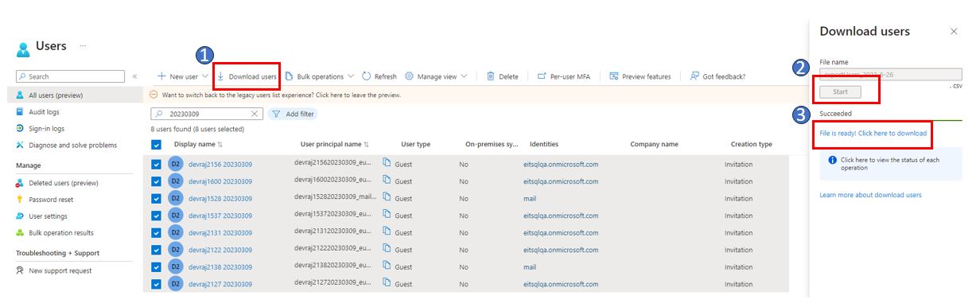980x307 pixels.
Task: Close the Download users panel
Action: coord(954,31)
